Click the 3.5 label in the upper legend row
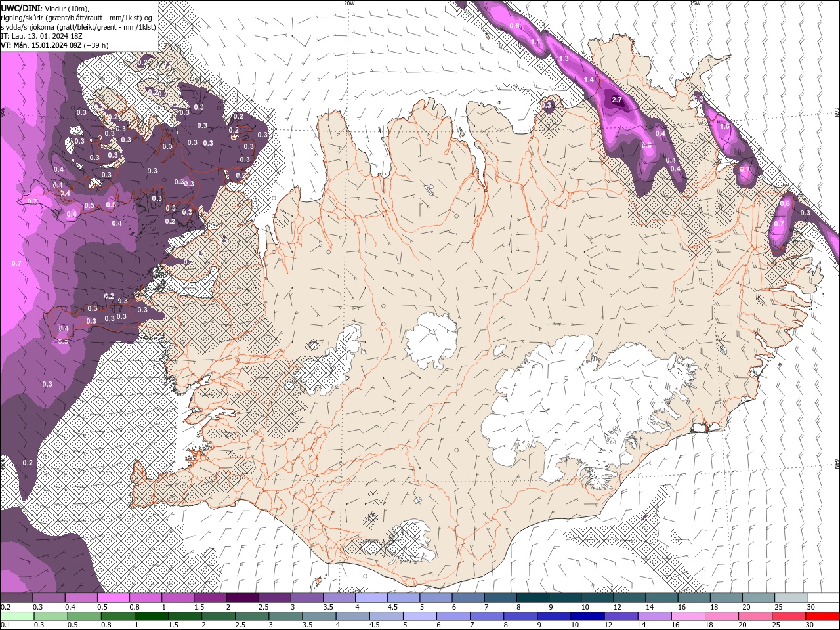840x630 pixels. 327,607
